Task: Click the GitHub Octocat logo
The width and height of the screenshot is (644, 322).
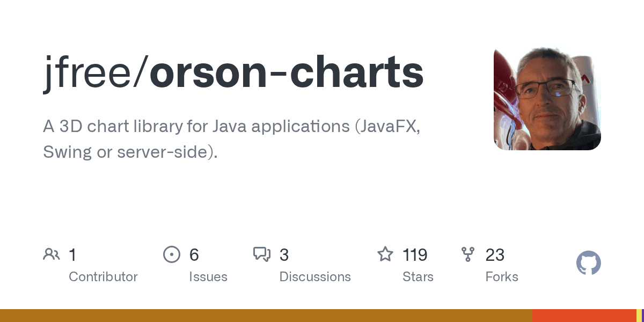Action: [x=588, y=264]
